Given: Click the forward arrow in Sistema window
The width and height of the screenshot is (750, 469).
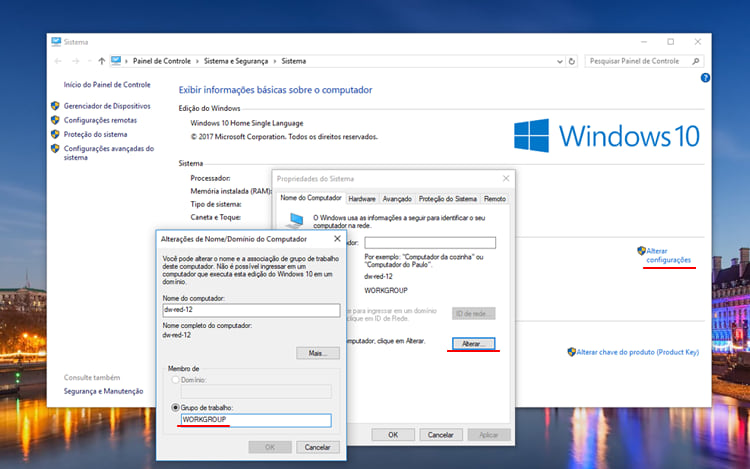Looking at the screenshot, I should pyautogui.click(x=75, y=61).
